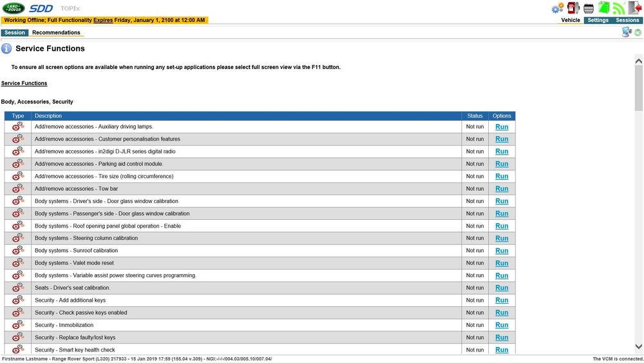The height and width of the screenshot is (363, 644).
Task: Click the SDD logo
Action: tap(41, 8)
